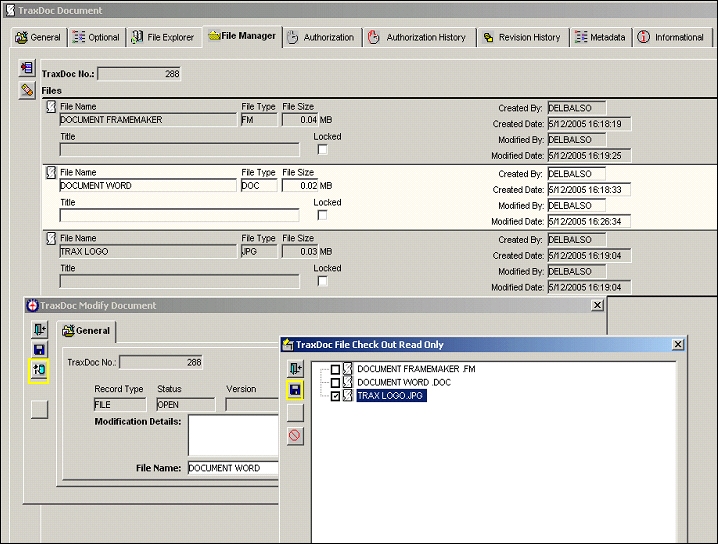This screenshot has height=544, width=718.
Task: Click the TRAX LOGO file name field
Action: tap(148, 251)
